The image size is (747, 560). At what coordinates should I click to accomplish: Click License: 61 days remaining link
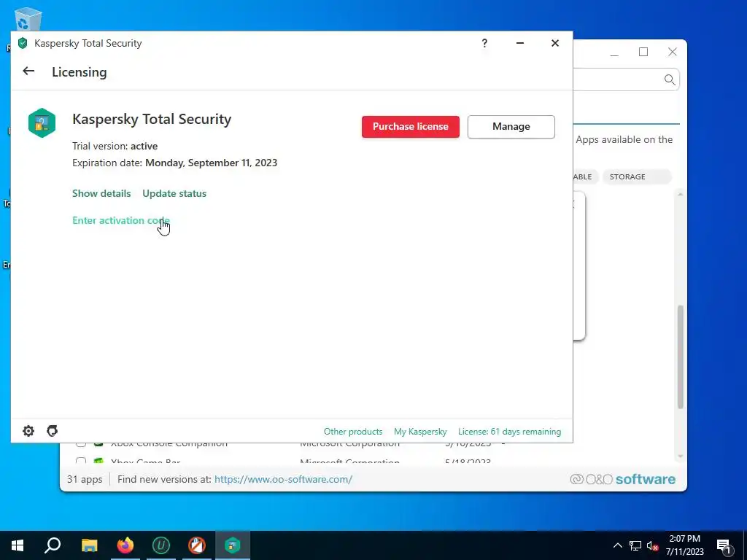click(x=510, y=432)
